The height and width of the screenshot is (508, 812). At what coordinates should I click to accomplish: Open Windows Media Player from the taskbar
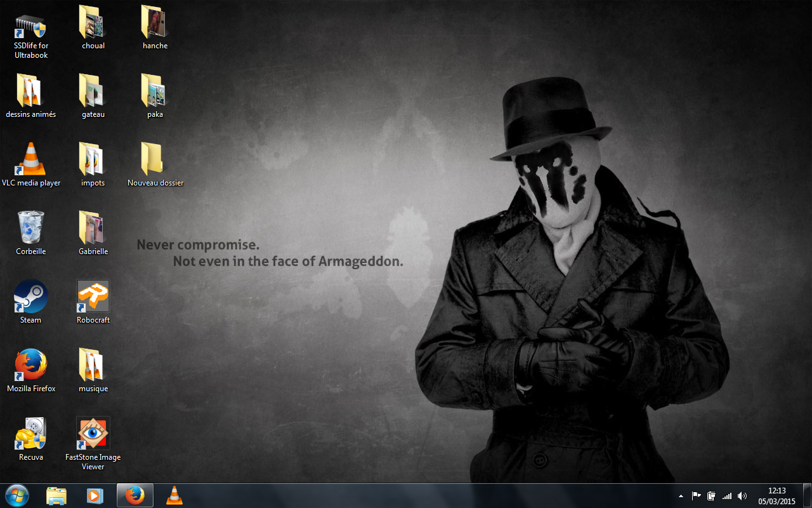click(x=95, y=495)
